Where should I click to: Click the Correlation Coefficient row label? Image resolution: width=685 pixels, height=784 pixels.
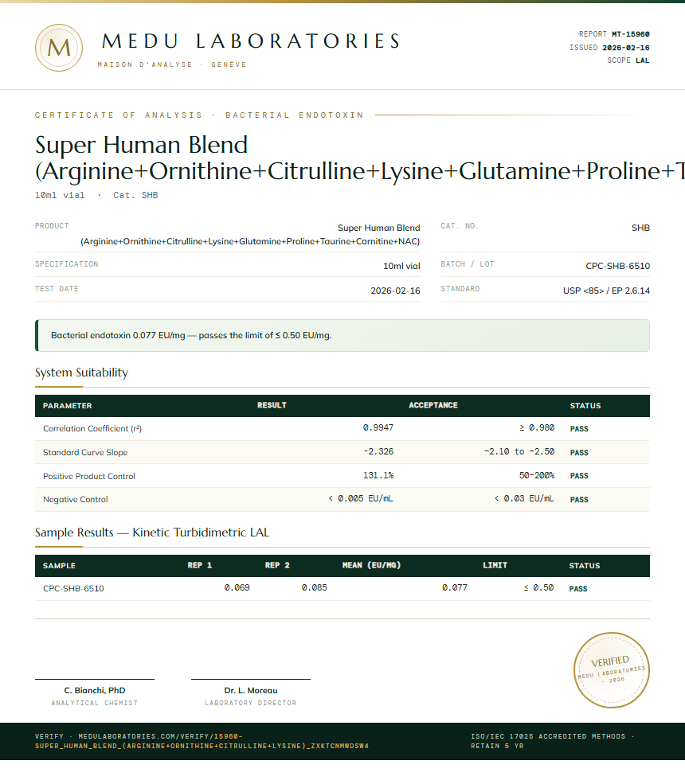92,428
